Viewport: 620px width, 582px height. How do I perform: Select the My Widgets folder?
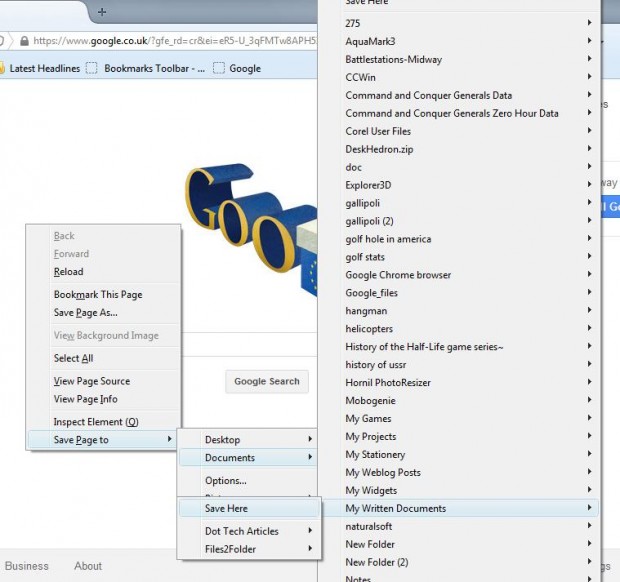point(459,491)
